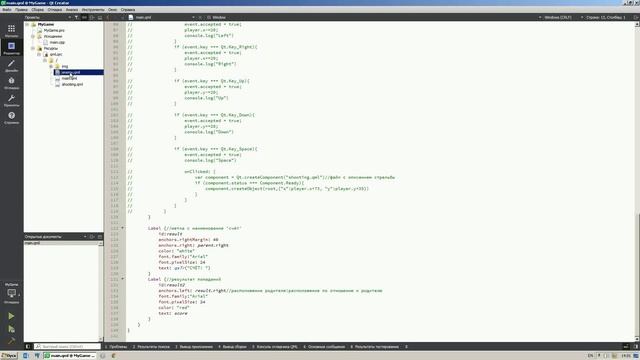
Task: Open the Welcome mode from the sidebar
Action: [11, 31]
